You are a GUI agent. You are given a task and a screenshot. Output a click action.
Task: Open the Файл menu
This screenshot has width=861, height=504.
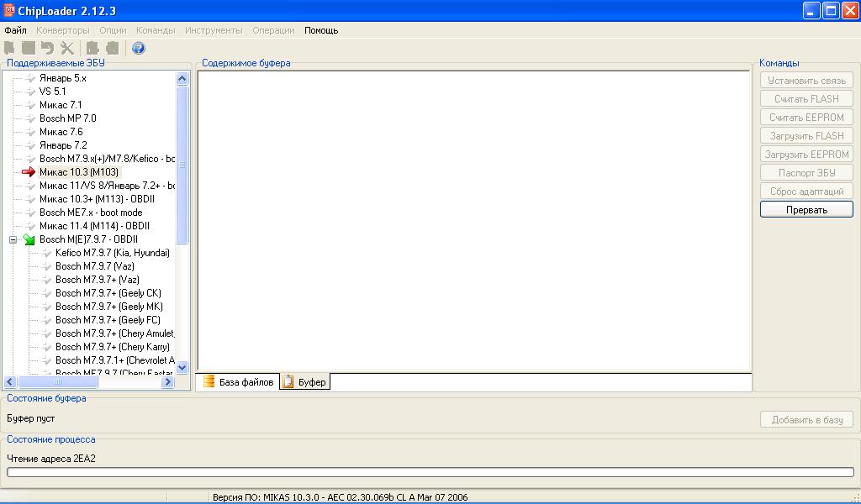click(15, 30)
